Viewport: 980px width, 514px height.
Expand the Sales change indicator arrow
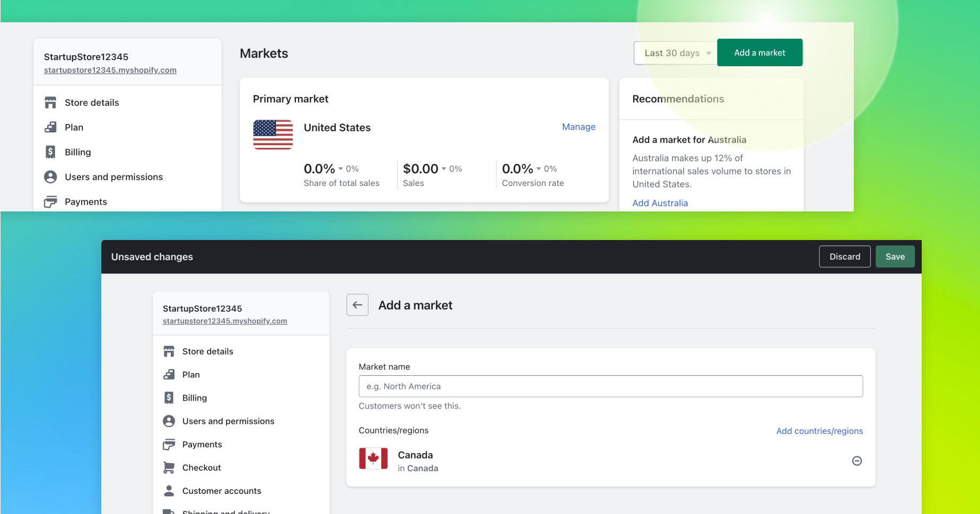pyautogui.click(x=443, y=169)
